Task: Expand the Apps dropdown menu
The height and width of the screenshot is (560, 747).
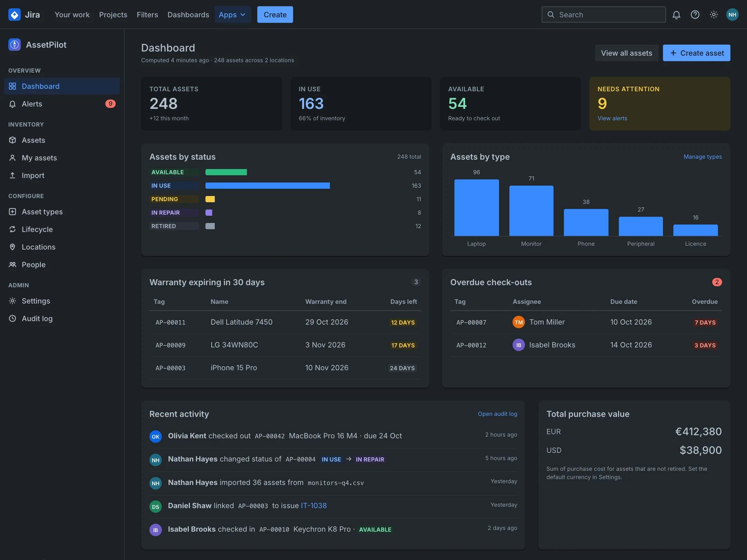Action: 232,15
